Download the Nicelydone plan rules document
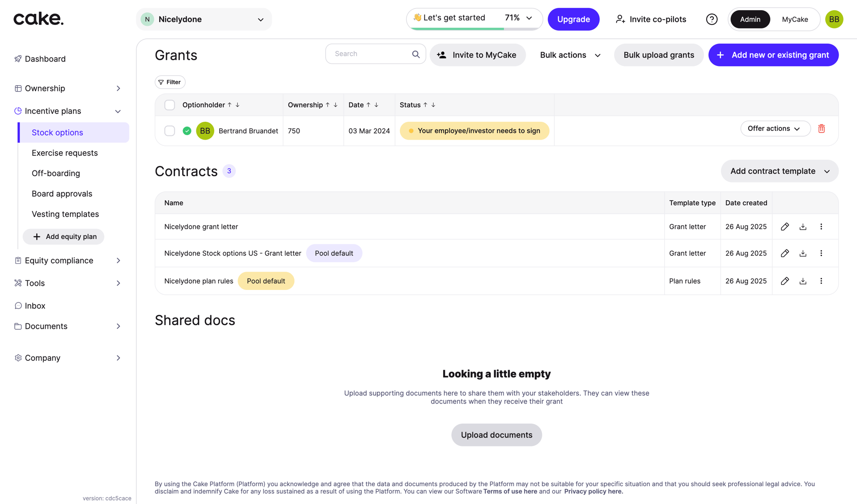 tap(803, 281)
